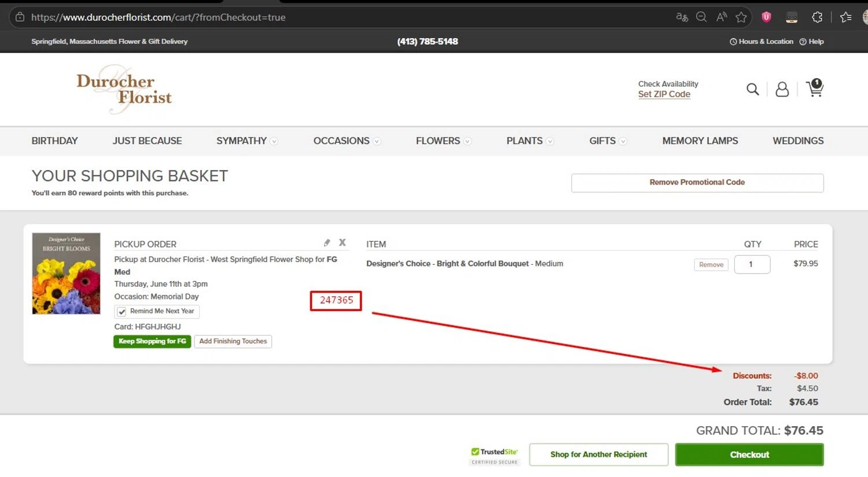
Task: Open the shopping cart icon
Action: click(x=814, y=88)
